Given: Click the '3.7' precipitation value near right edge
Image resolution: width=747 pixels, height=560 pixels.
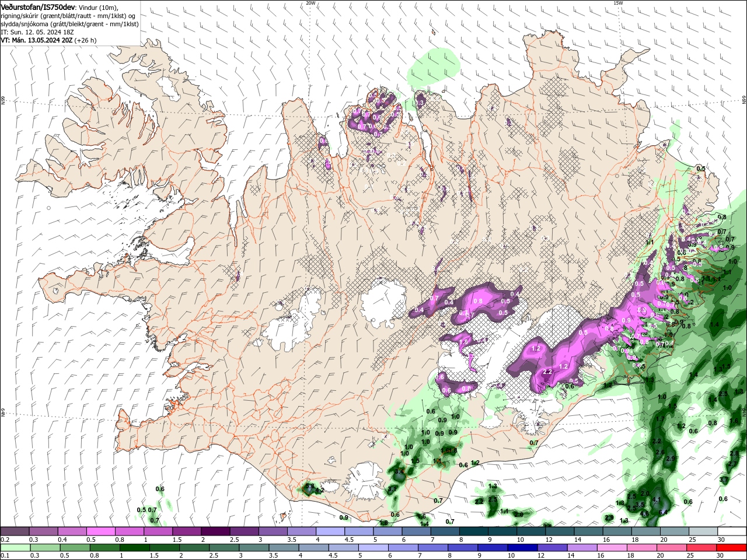Looking at the screenshot, I should [x=724, y=480].
